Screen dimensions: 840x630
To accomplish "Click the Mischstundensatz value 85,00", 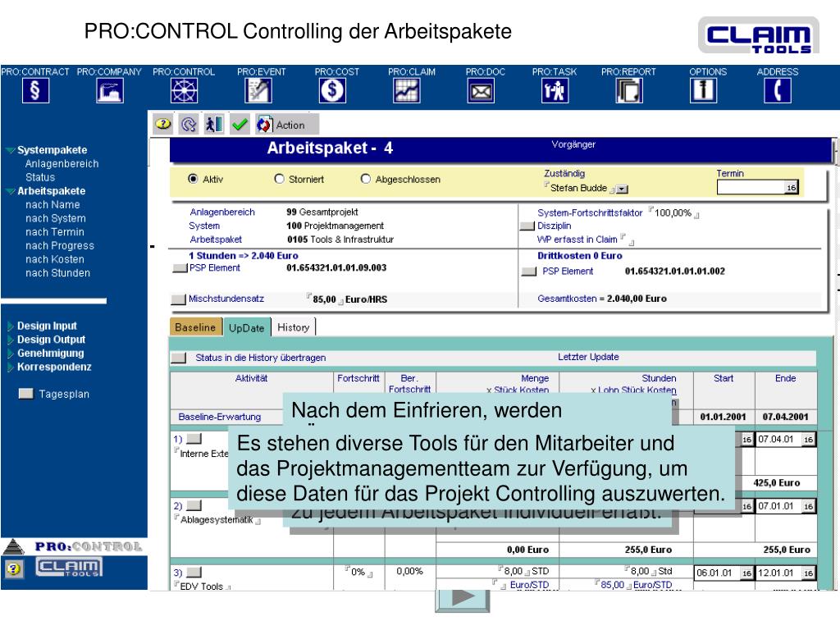I will coord(324,299).
